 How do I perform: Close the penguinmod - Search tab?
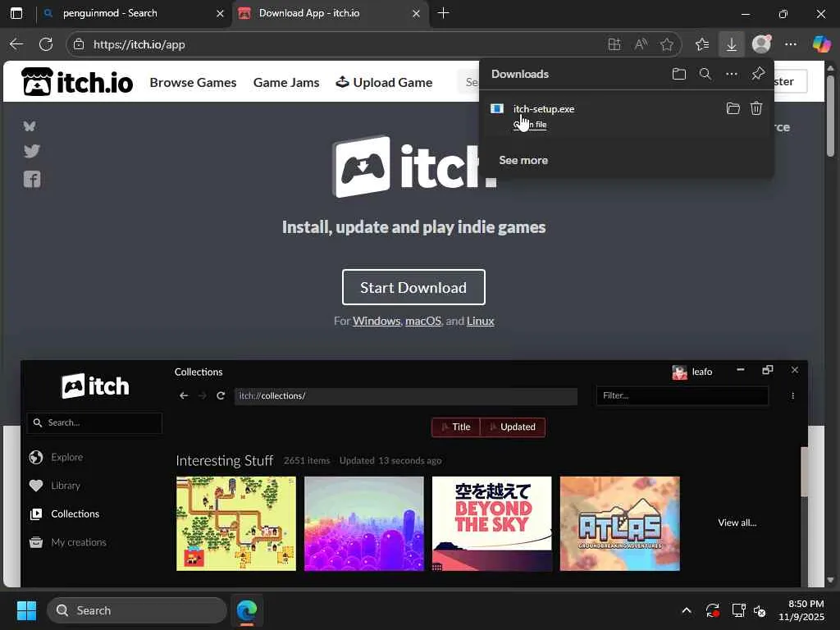click(x=220, y=13)
